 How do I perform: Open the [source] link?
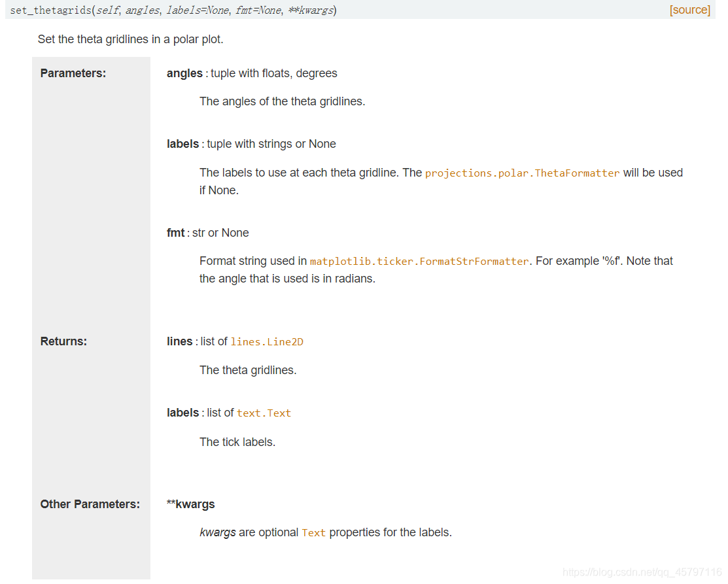pyautogui.click(x=689, y=10)
